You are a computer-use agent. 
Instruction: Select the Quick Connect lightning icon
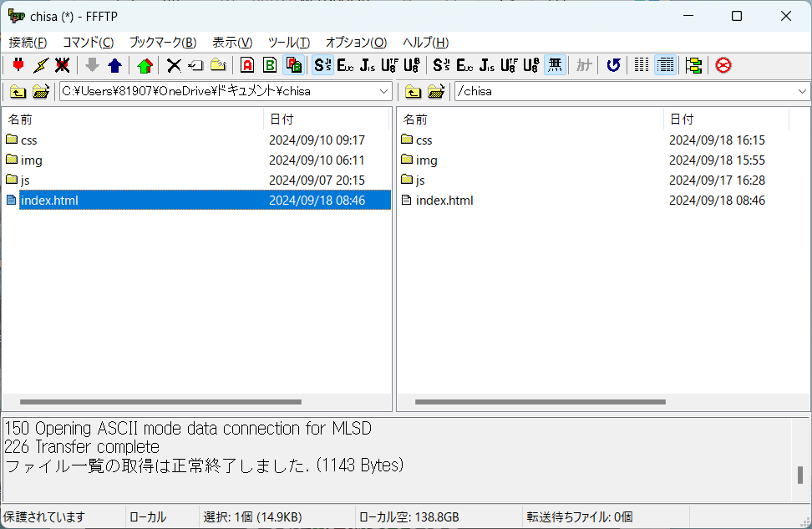click(39, 65)
